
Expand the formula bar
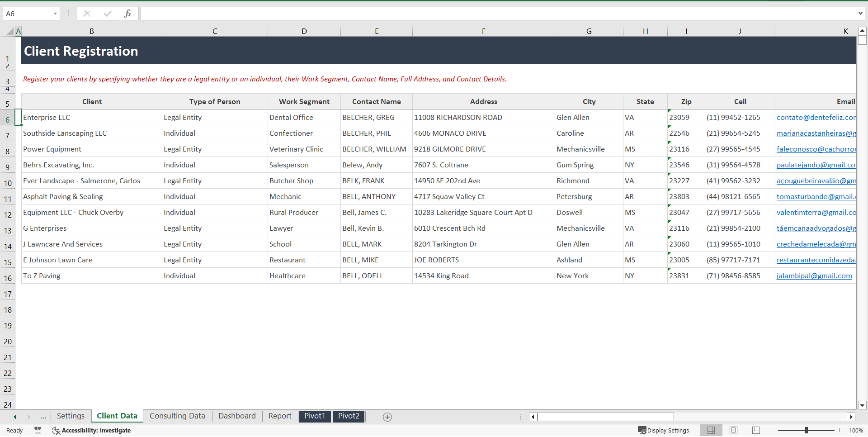860,14
